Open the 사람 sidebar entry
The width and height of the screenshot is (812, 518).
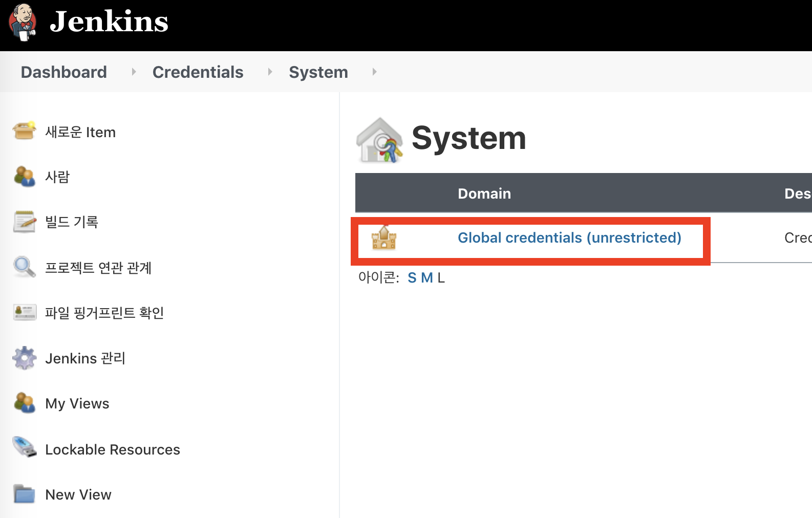(57, 177)
